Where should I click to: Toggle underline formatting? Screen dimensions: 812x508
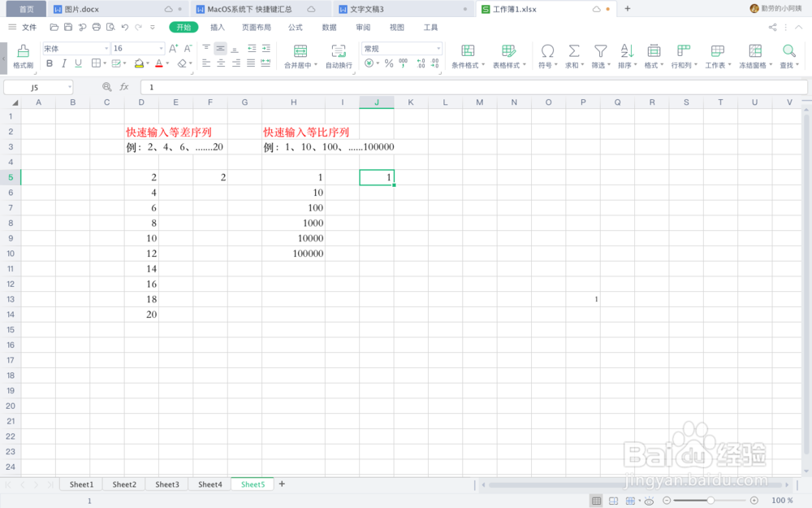click(78, 63)
